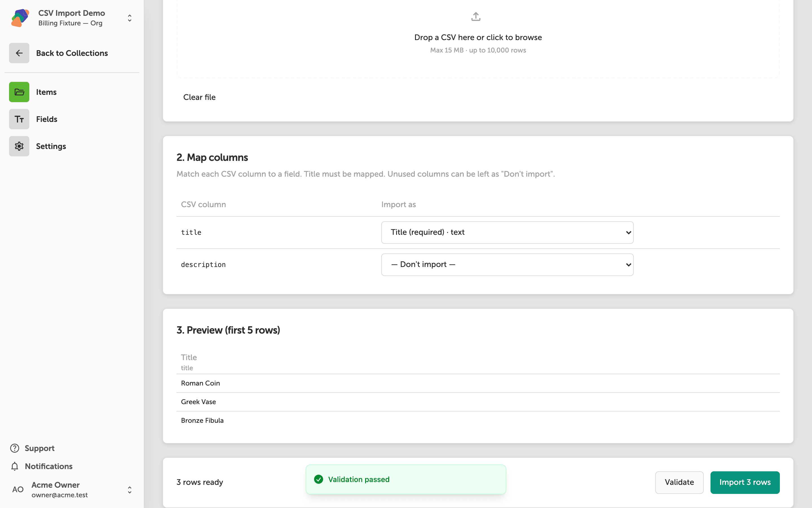Image resolution: width=812 pixels, height=508 pixels.
Task: Click owner@acme.test email text
Action: (x=60, y=495)
